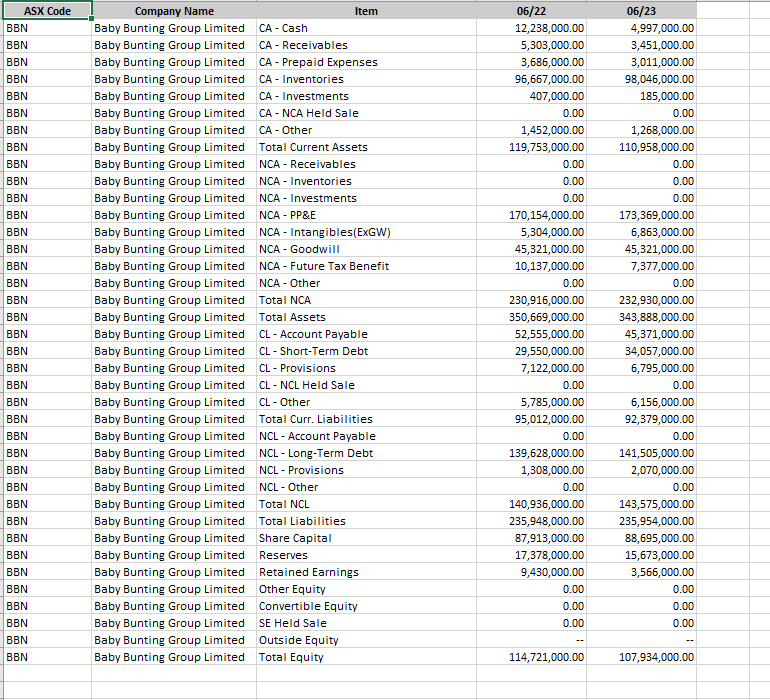Select the 10,137,000.00 tax benefit value
The width and height of the screenshot is (770, 700).
(531, 266)
